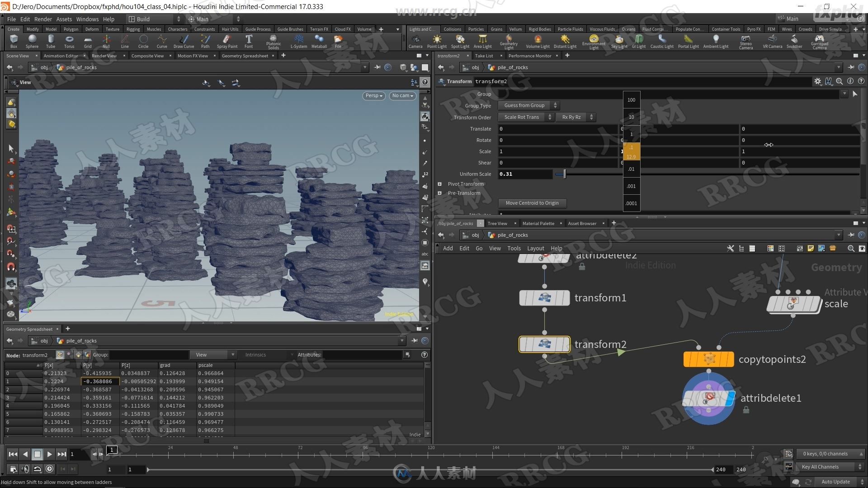Select the transform1 node icon
The image size is (868, 488).
(544, 298)
